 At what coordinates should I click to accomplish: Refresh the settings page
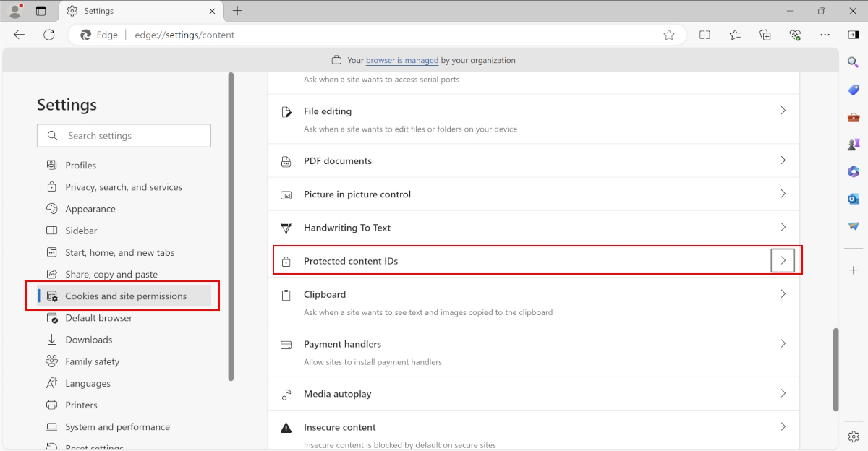tap(49, 35)
